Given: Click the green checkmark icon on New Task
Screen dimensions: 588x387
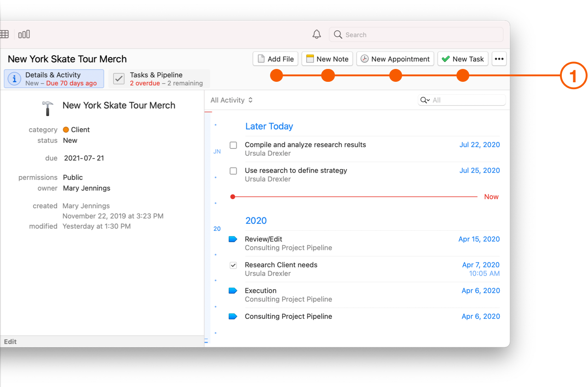Looking at the screenshot, I should 446,59.
